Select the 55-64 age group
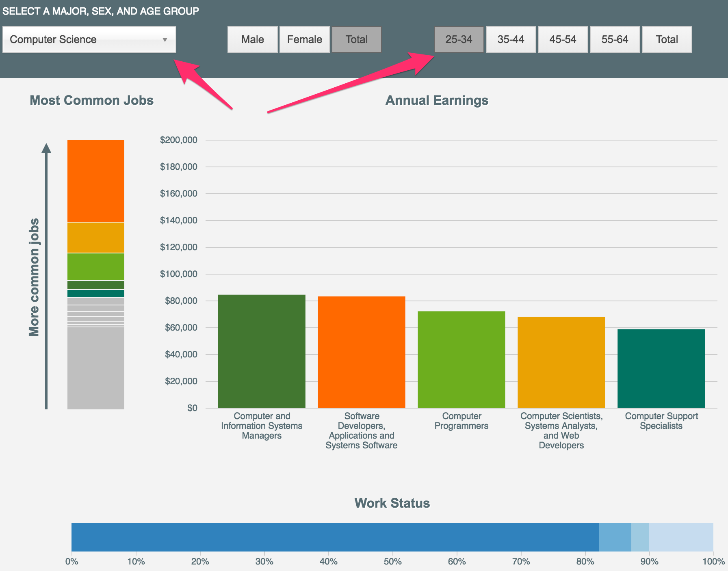 coord(615,39)
